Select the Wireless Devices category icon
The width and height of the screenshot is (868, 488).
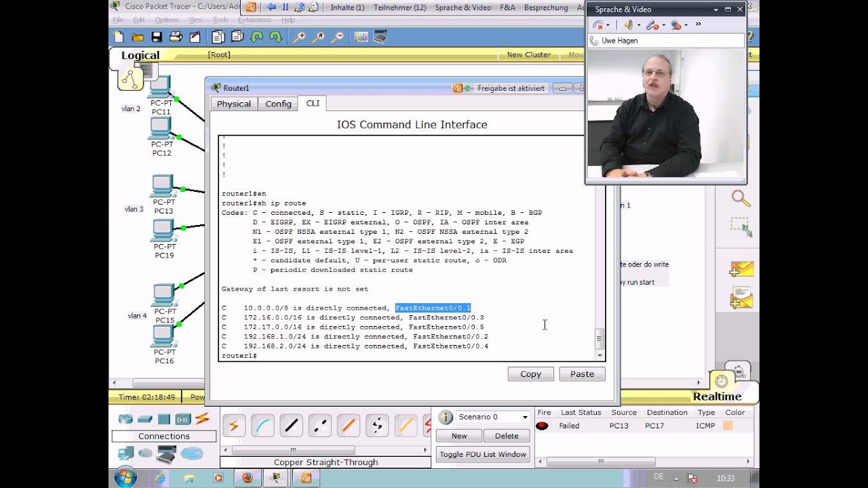183,419
